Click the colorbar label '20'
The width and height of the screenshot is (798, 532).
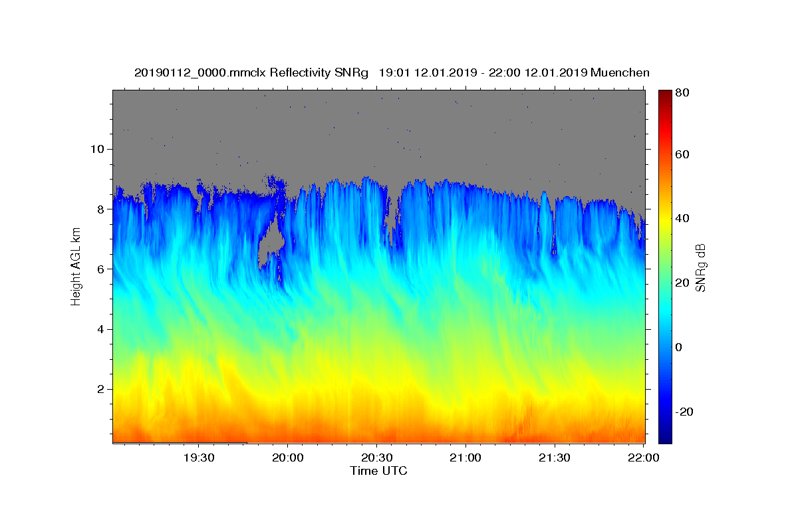pyautogui.click(x=684, y=283)
